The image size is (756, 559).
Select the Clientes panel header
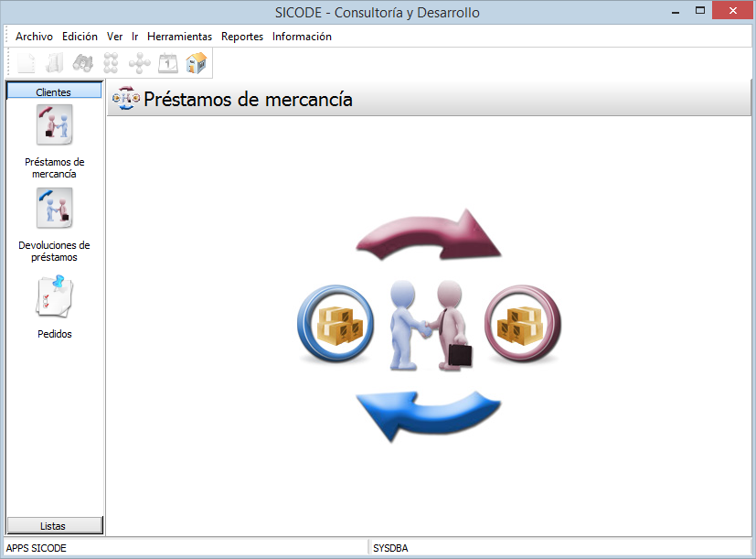(54, 91)
